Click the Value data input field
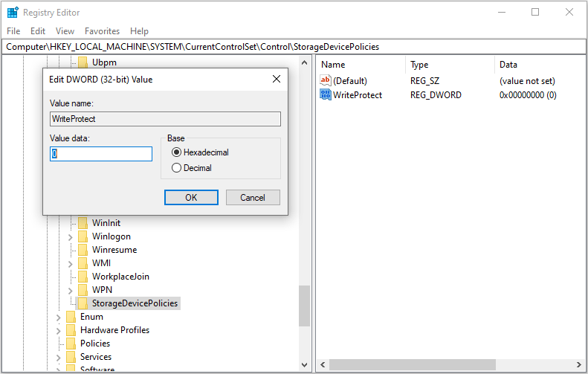Image resolution: width=588 pixels, height=374 pixels. tap(101, 154)
